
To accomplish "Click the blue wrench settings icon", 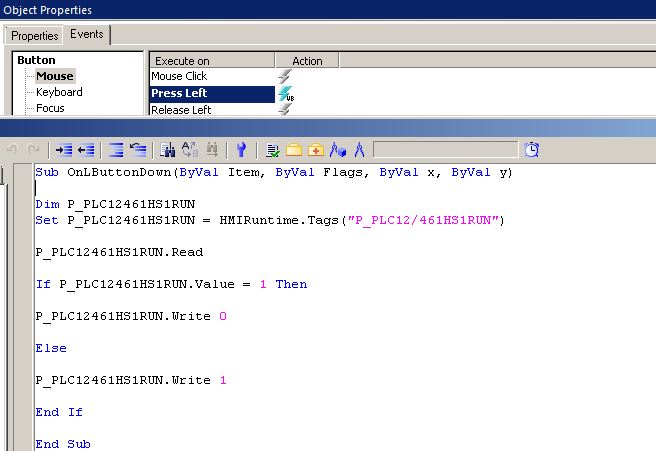I will (x=241, y=150).
